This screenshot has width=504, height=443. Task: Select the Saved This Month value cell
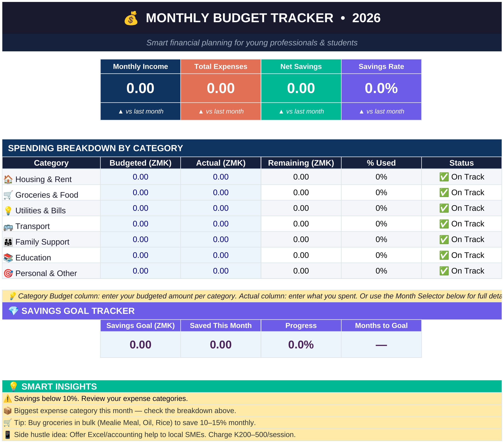coord(221,345)
